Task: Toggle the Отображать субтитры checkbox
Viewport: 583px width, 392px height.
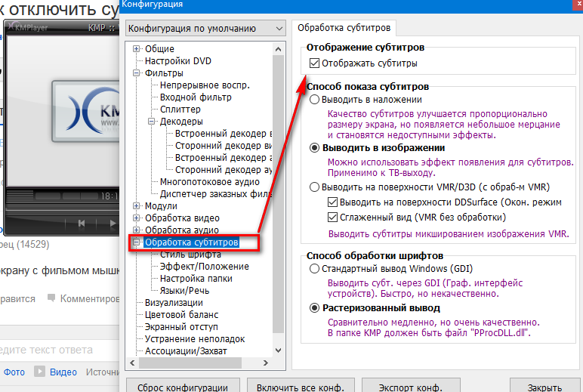Action: pos(314,63)
